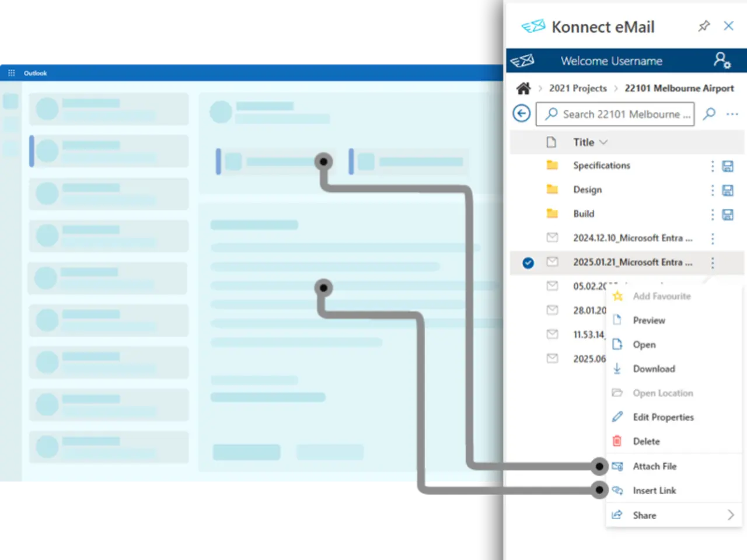Open more options ellipsis in toolbar
Screen dimensions: 747x560
tap(732, 114)
